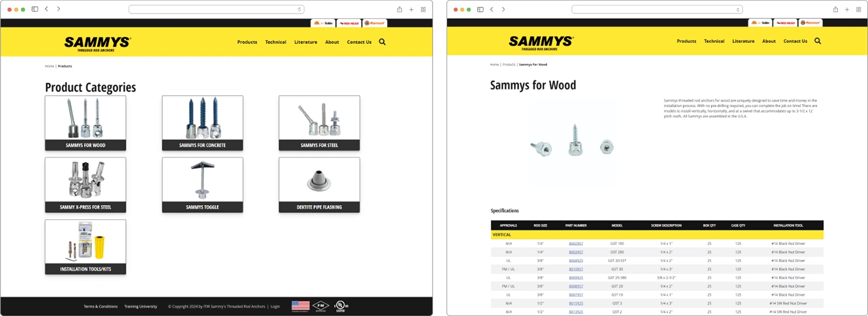Open part number 8068925 link

coord(576,261)
